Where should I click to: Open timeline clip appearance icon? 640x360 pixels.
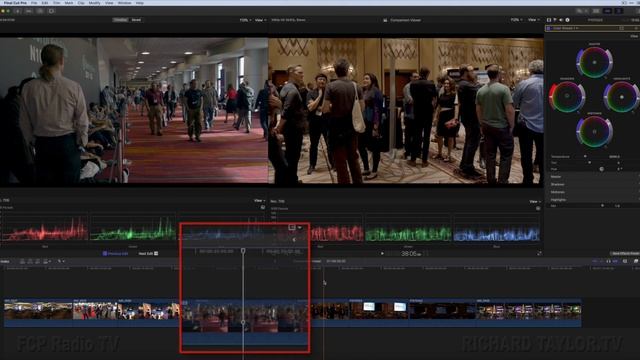625,261
